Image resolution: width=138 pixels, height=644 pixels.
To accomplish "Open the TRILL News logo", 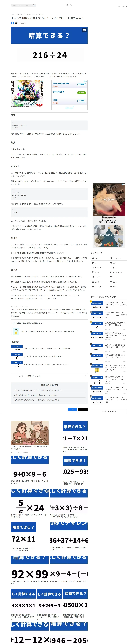I will click(69, 5).
